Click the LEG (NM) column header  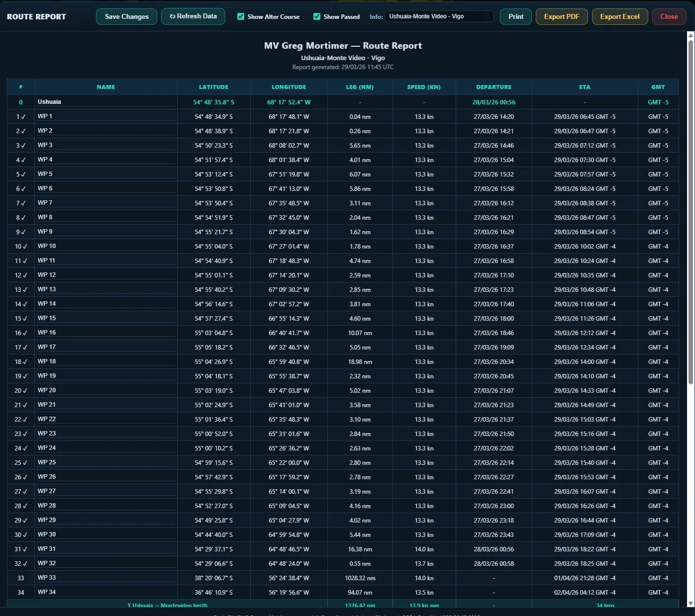click(x=360, y=87)
